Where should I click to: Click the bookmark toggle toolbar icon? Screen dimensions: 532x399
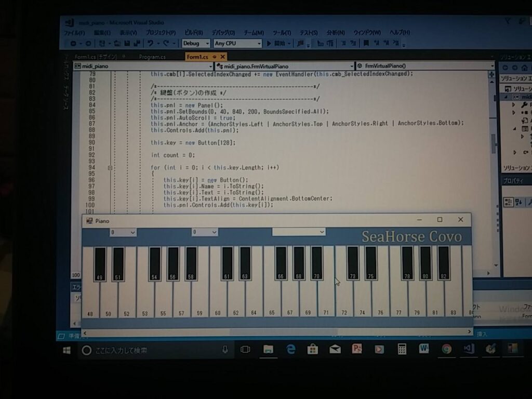(366, 43)
